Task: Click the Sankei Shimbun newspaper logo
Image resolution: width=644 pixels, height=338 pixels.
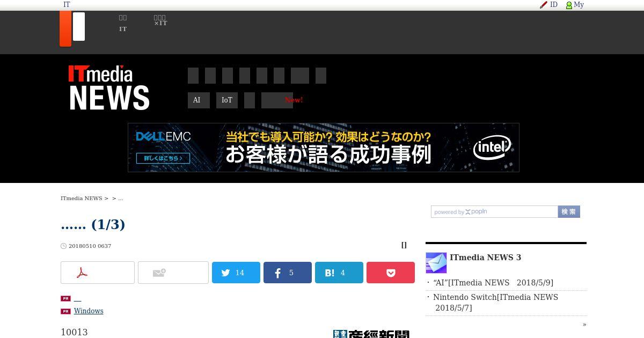Action: (x=371, y=334)
